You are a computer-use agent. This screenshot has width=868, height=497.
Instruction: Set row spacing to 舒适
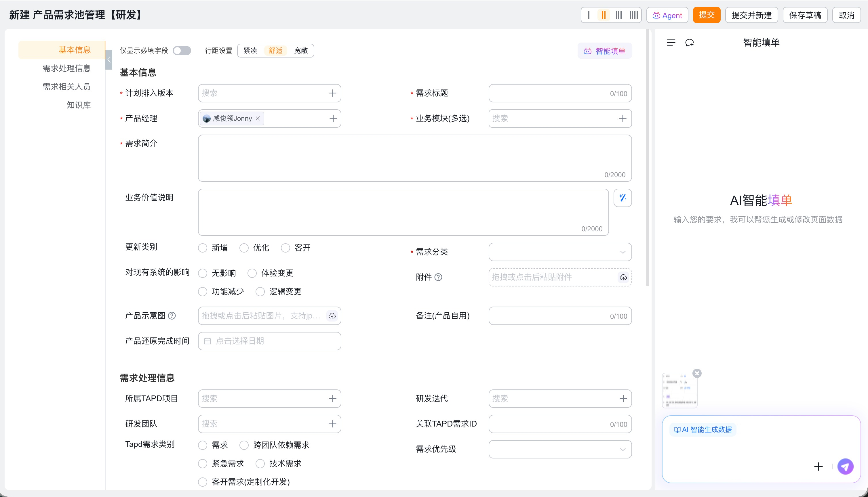pyautogui.click(x=275, y=51)
